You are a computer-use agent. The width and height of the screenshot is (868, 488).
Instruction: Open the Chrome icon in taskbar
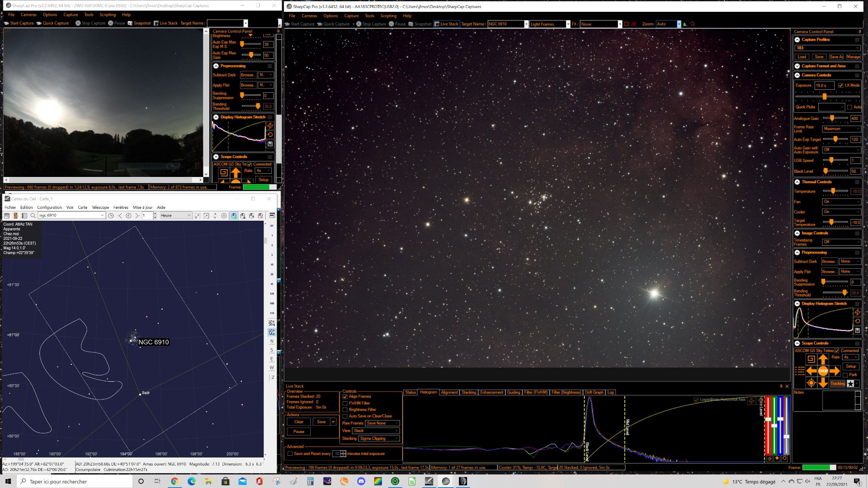coord(175,481)
